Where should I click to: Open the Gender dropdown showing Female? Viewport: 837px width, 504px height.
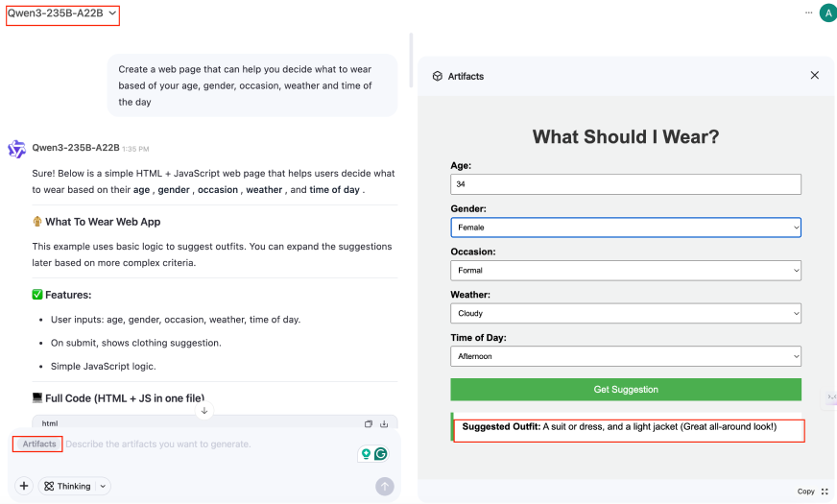(626, 228)
